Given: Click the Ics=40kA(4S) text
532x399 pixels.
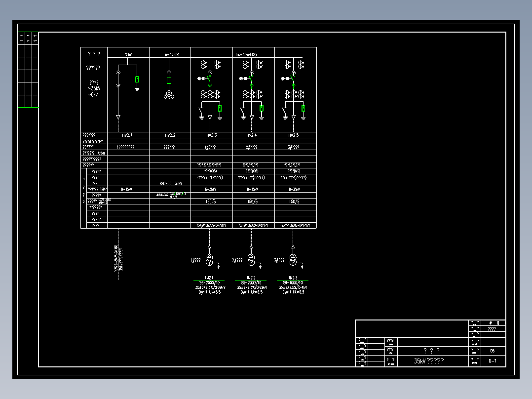Looking at the screenshot, I should coord(246,55).
